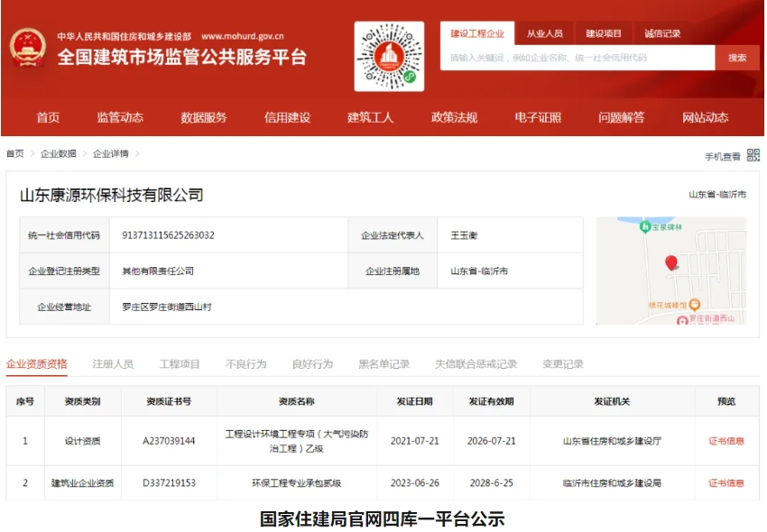Click the 山东省住房和城乡建设厅 issuing authority cell
The width and height of the screenshot is (767, 532).
click(612, 441)
